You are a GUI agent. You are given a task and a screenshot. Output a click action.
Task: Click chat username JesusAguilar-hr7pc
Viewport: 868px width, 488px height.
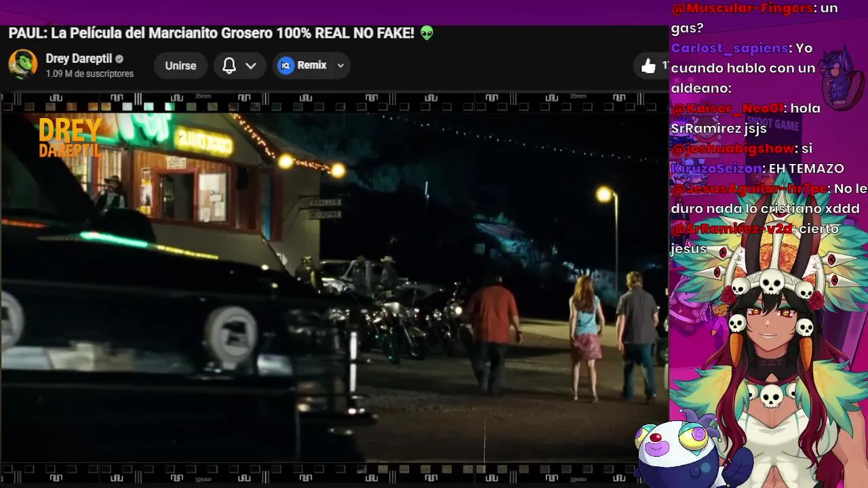[x=749, y=189]
